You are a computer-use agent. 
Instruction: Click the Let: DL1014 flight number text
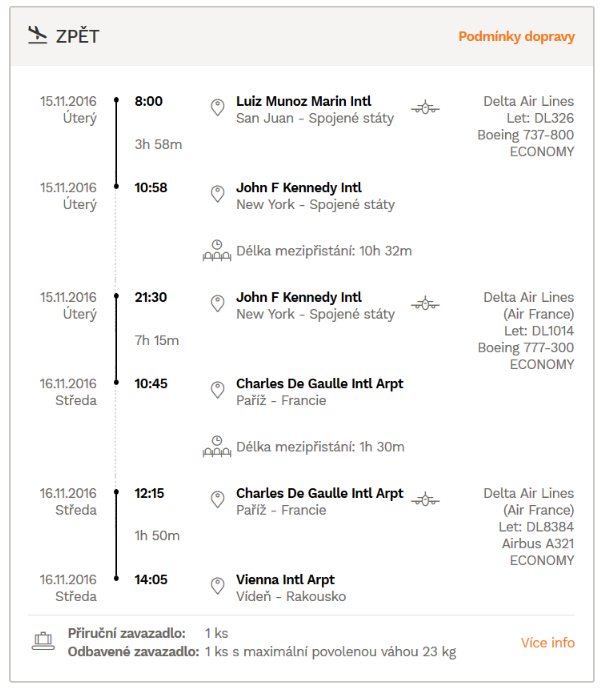pos(539,331)
